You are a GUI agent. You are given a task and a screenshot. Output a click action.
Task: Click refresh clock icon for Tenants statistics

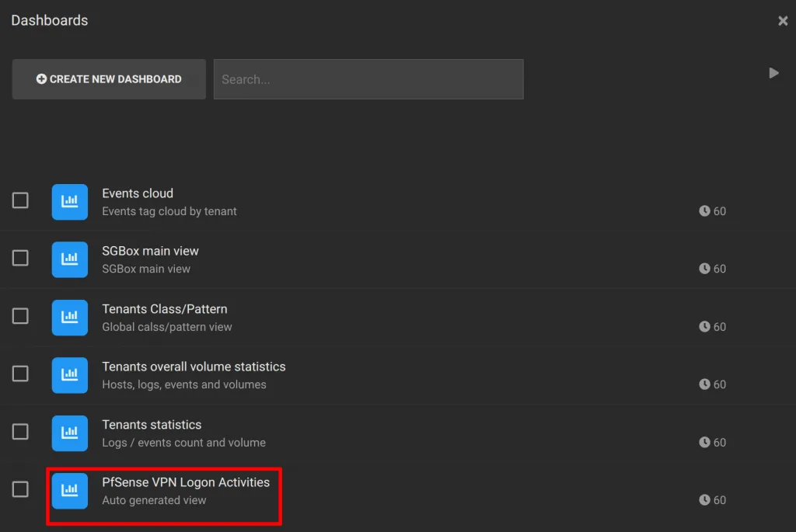click(x=704, y=442)
